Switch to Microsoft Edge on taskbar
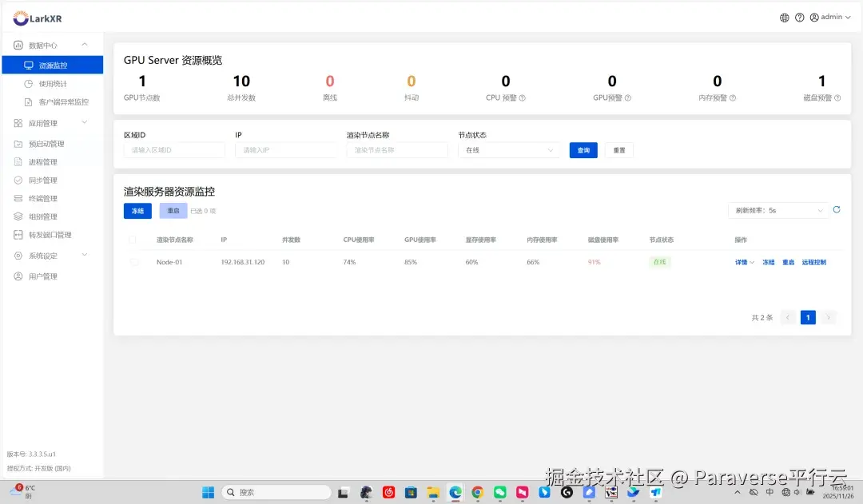Screen dimensions: 863x504 455,493
